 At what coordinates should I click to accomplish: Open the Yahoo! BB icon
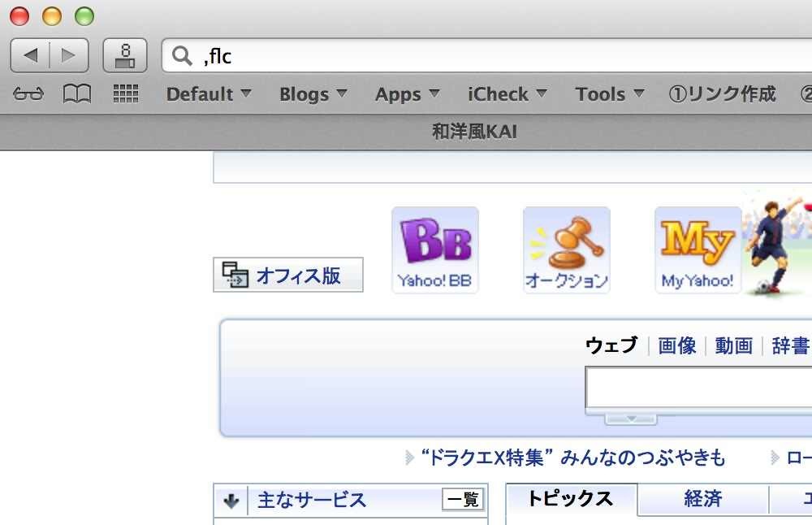(x=435, y=249)
